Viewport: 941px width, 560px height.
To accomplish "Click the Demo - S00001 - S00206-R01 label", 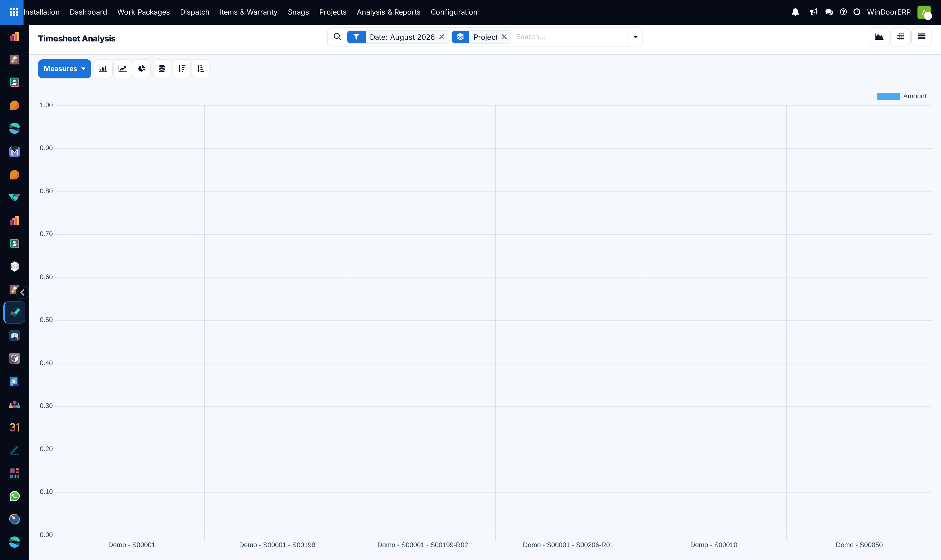I will [x=568, y=545].
